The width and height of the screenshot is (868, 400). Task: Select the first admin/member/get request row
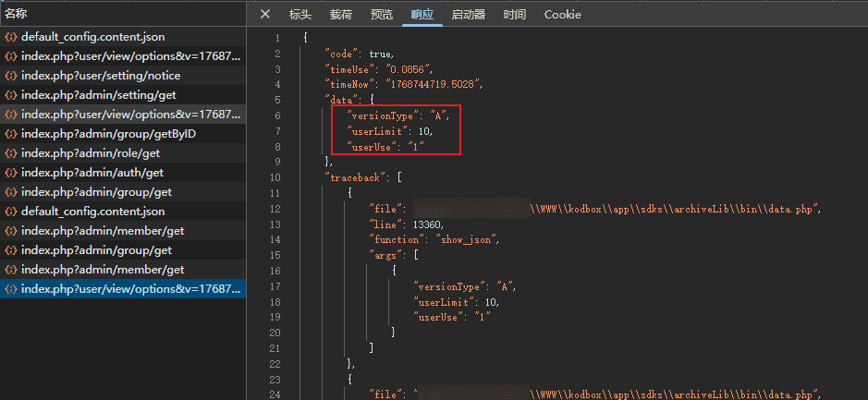coord(102,231)
